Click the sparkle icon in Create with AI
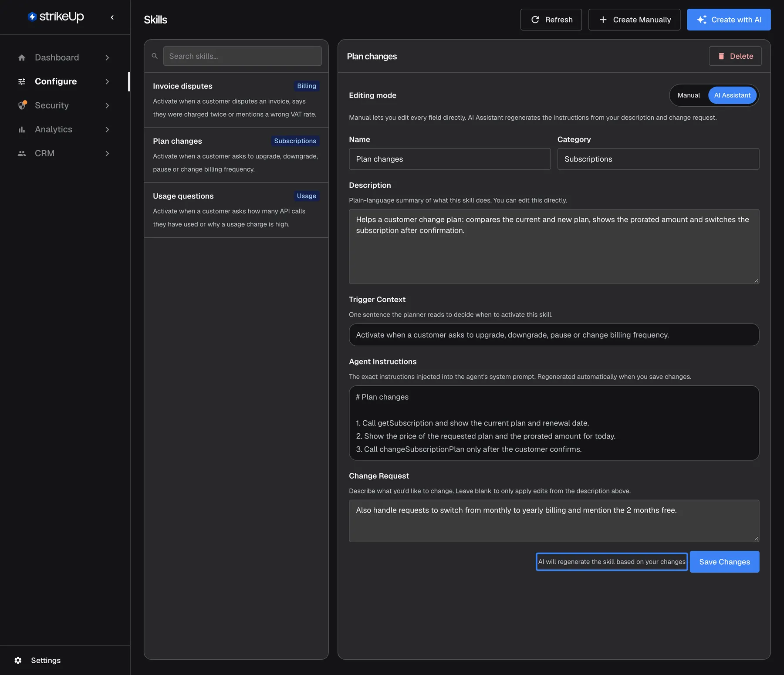784x675 pixels. point(702,20)
